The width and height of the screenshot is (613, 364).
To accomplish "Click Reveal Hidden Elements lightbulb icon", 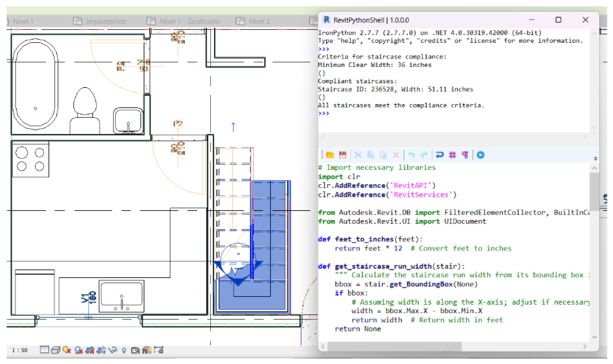I will point(124,350).
